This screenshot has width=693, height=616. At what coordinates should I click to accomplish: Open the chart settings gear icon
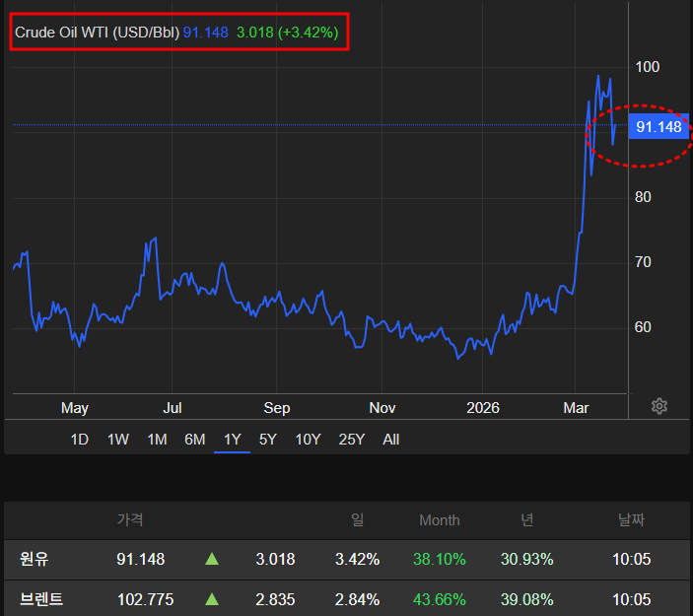click(x=659, y=406)
